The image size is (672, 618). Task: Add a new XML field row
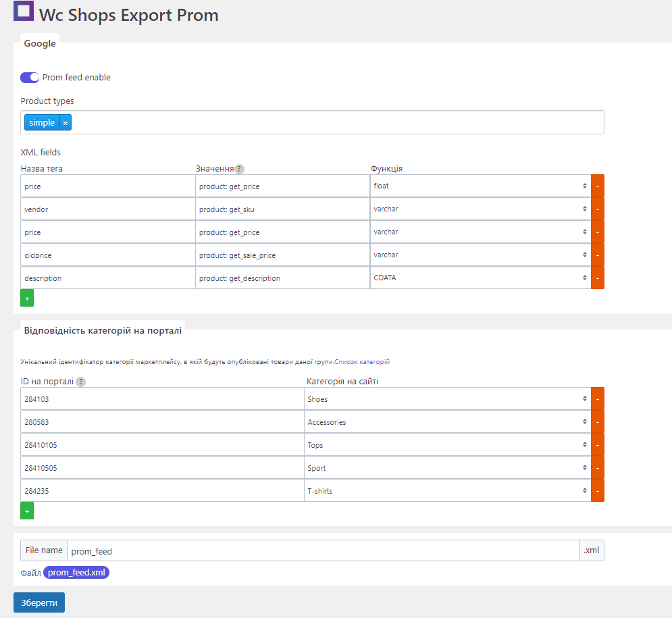coord(27,299)
